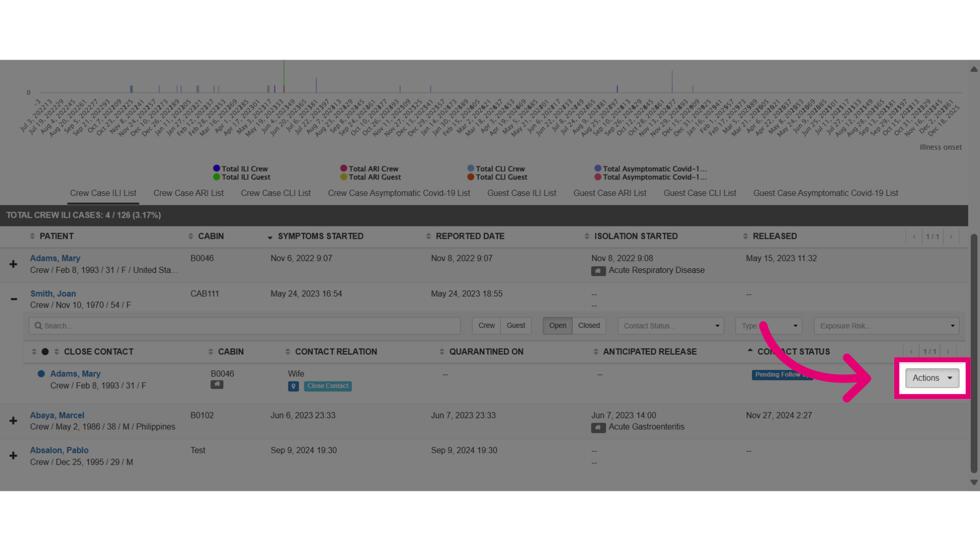980x551 pixels.
Task: Sort by Contact Status column
Action: click(x=789, y=352)
